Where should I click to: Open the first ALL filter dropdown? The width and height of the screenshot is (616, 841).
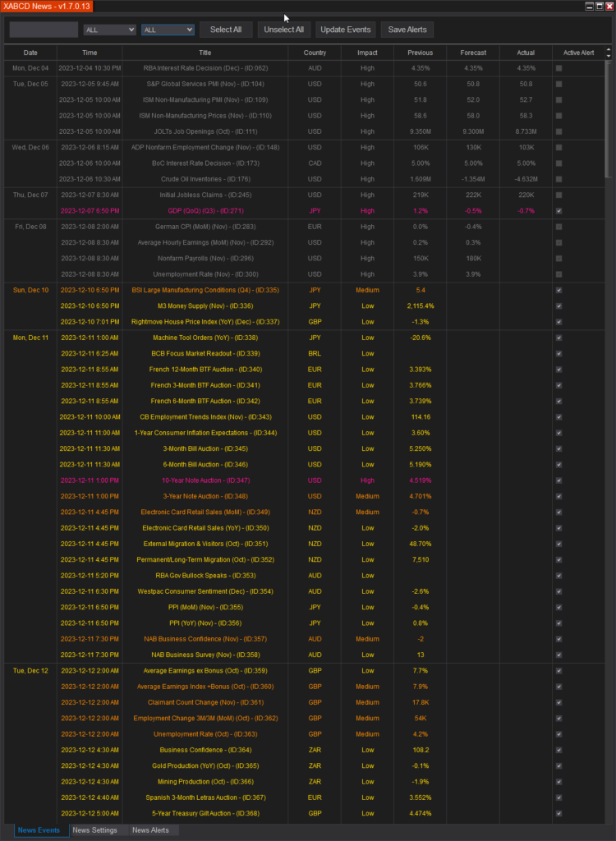pyautogui.click(x=109, y=30)
